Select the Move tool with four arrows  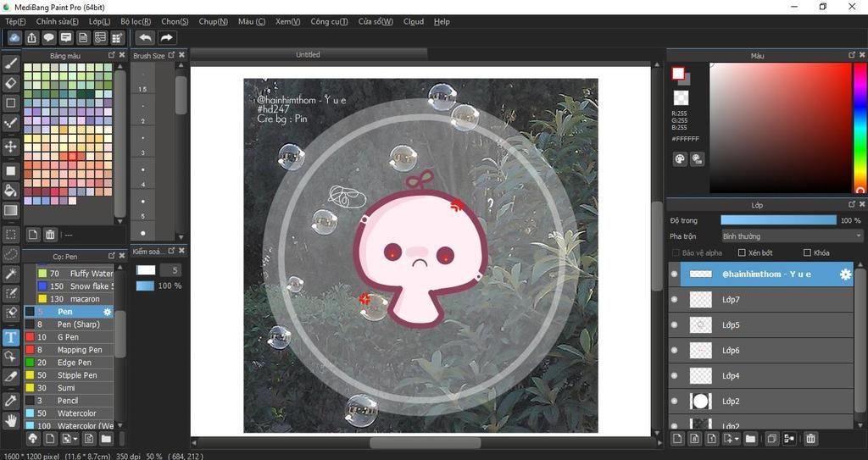coord(10,147)
